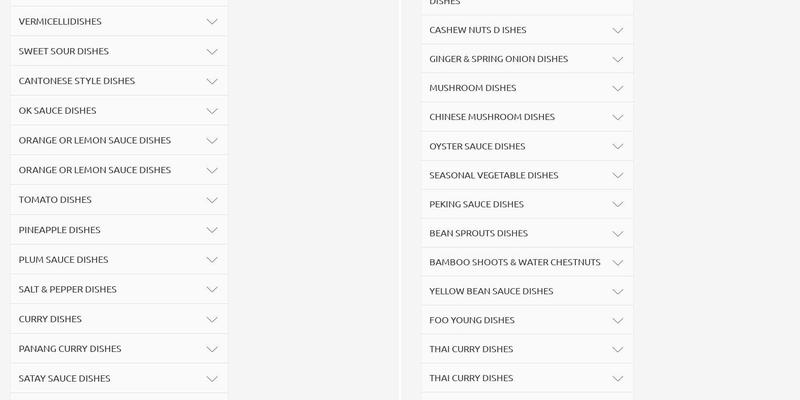Screen dimensions: 800x400
Task: Select the Panang Curry Dishes menu heading
Action: point(70,349)
